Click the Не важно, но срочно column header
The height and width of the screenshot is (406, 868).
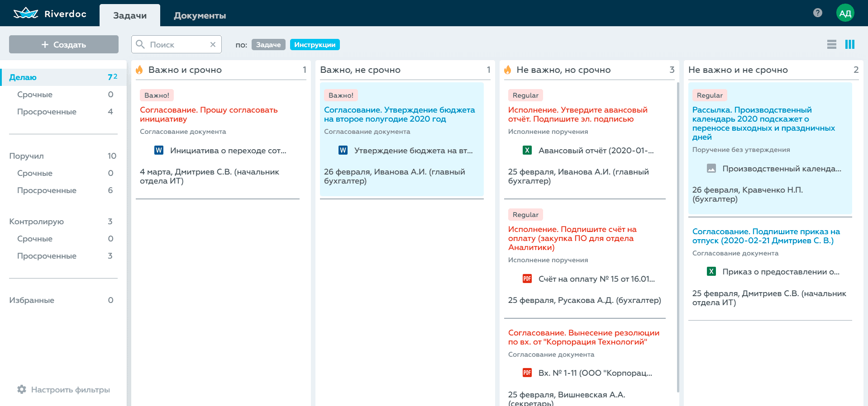pyautogui.click(x=563, y=70)
